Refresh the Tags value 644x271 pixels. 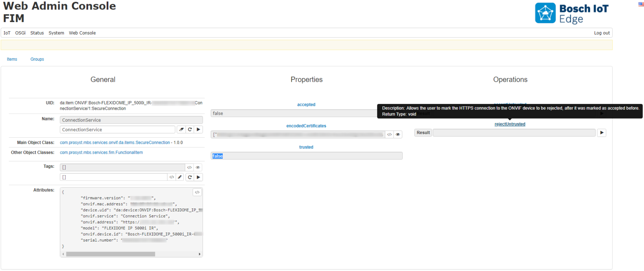coord(190,177)
